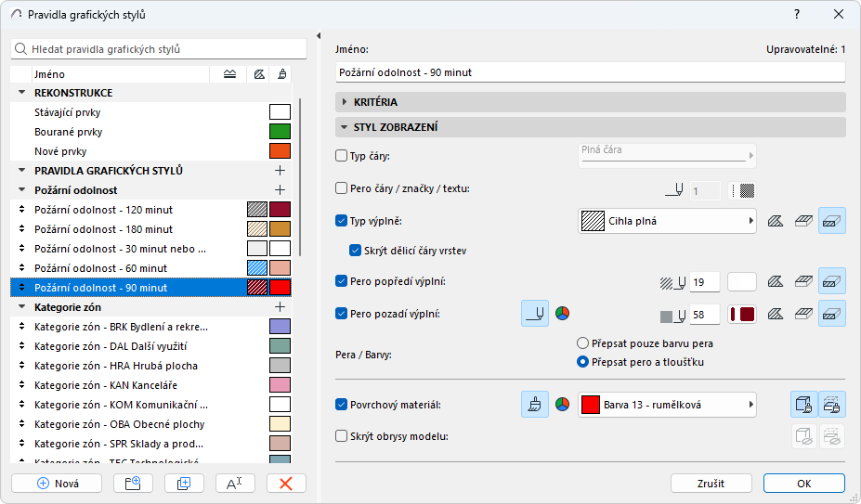Click the cut fill icon in Pero pozadí výplní row
Screen dimensions: 861x504
pos(776,314)
